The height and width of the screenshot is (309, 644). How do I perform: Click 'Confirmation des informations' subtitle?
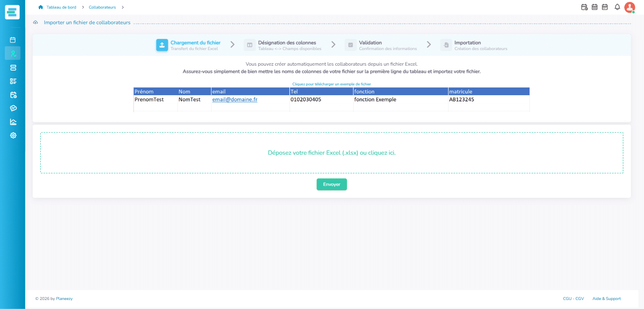click(388, 49)
